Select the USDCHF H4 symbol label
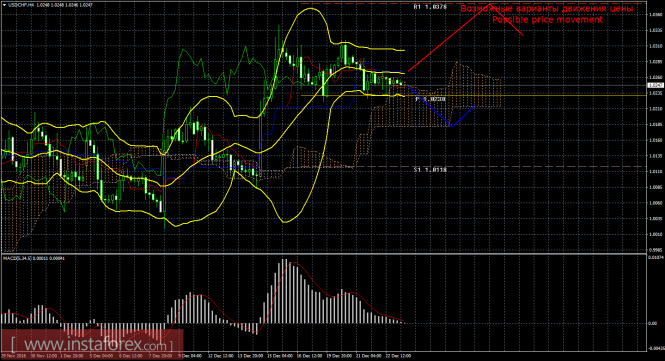Image resolution: width=665 pixels, height=361 pixels. coord(19,5)
